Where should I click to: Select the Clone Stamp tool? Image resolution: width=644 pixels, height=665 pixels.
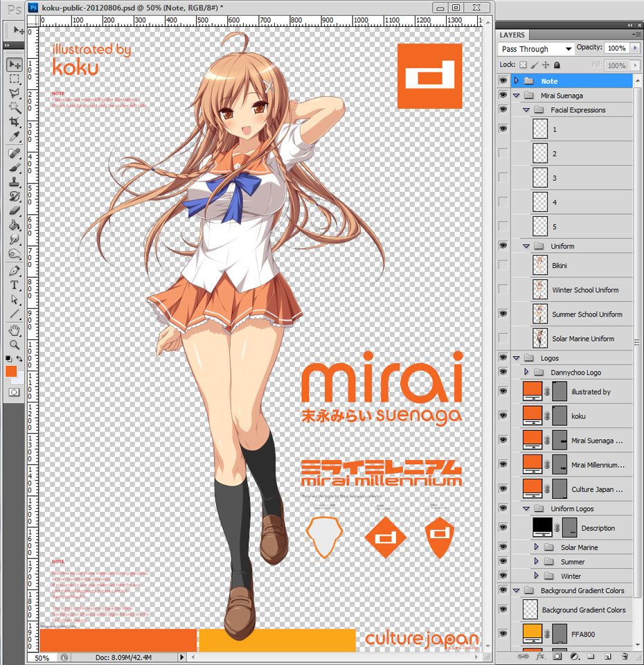pyautogui.click(x=14, y=182)
